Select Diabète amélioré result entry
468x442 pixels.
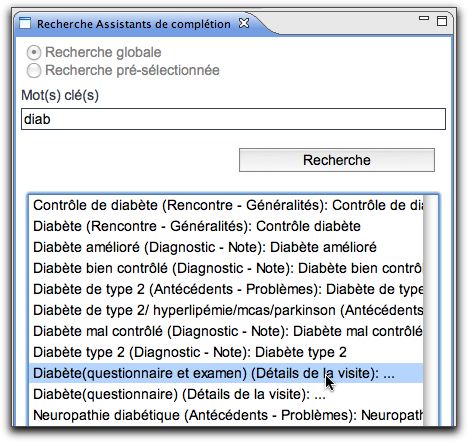pyautogui.click(x=226, y=247)
